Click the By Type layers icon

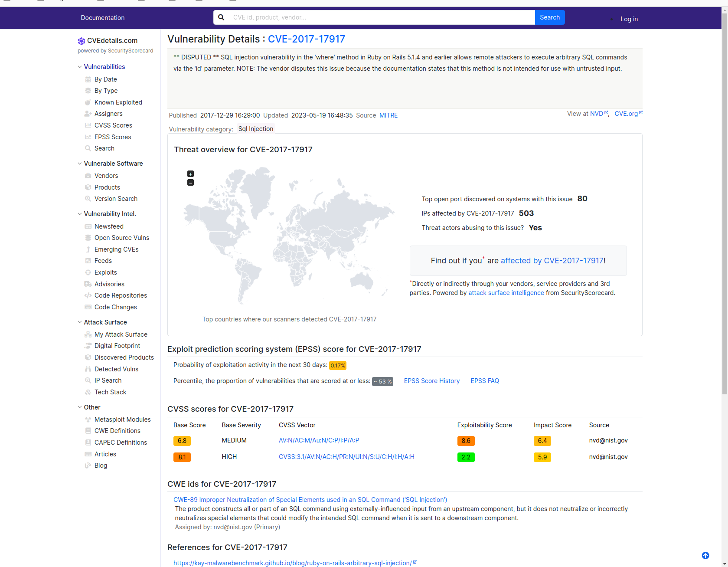[x=88, y=91]
